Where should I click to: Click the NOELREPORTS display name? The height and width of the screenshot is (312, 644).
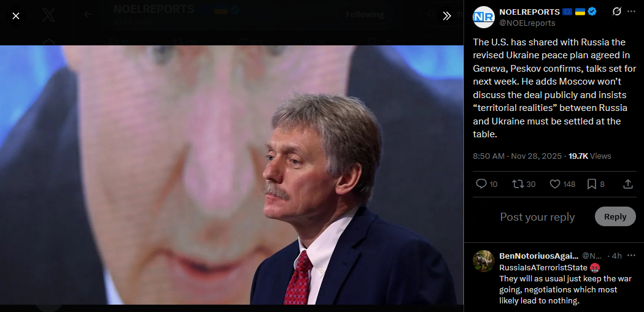529,12
